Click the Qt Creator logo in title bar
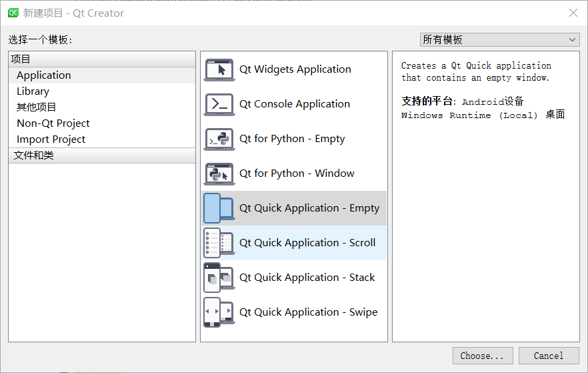This screenshot has height=373, width=588. pos(13,13)
